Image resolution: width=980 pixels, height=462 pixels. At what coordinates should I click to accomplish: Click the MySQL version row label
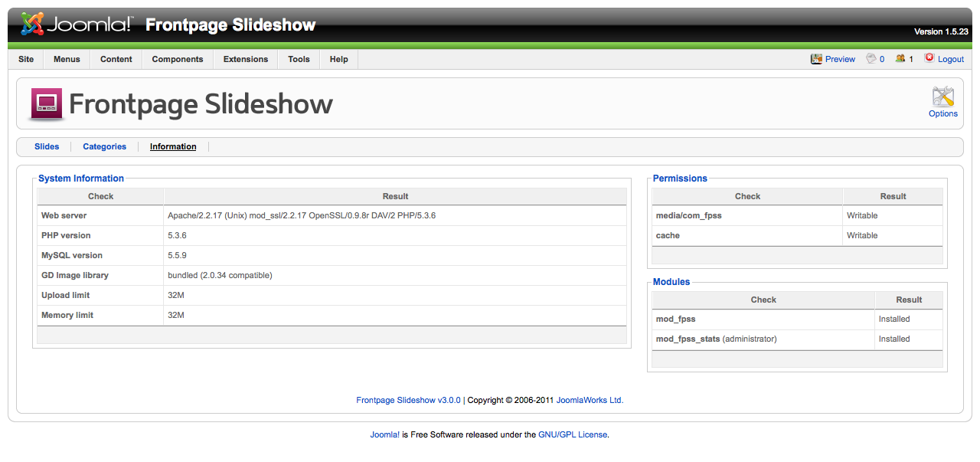(72, 255)
